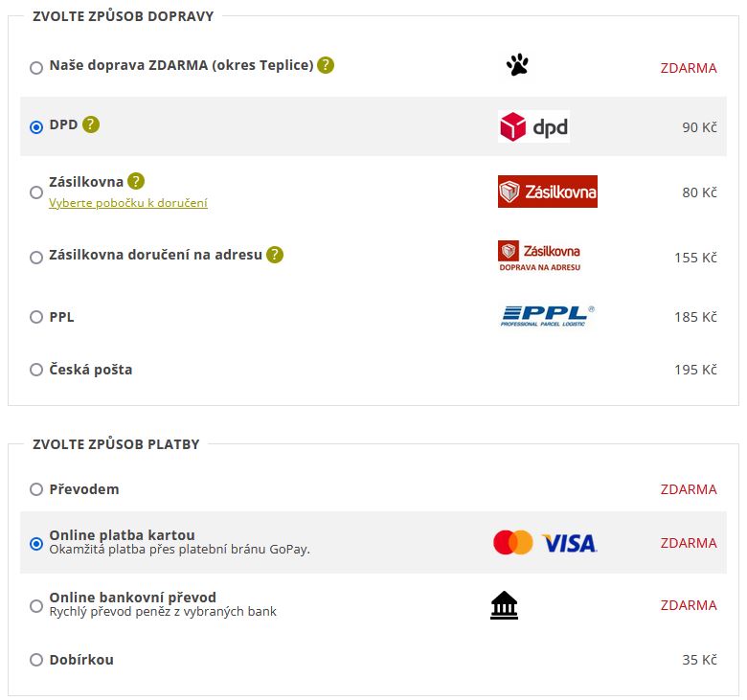Image resolution: width=747 pixels, height=700 pixels.
Task: Select Naše doprava ZDARMA radio button
Action: (36, 68)
